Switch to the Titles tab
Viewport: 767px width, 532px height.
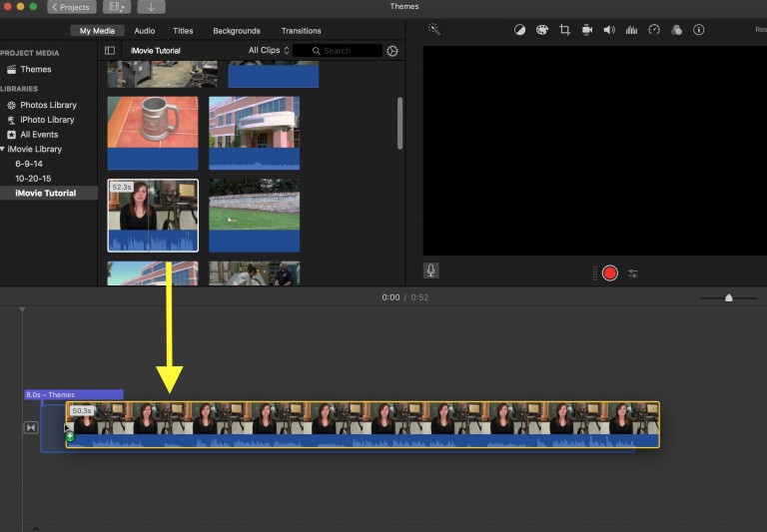[x=183, y=30]
